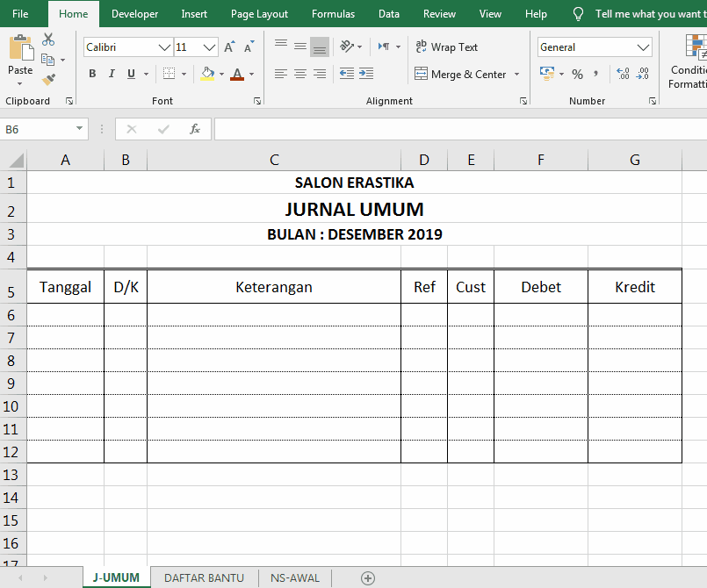Viewport: 707px width, 588px height.
Task: Increase font size with the larger A
Action: coord(229,47)
